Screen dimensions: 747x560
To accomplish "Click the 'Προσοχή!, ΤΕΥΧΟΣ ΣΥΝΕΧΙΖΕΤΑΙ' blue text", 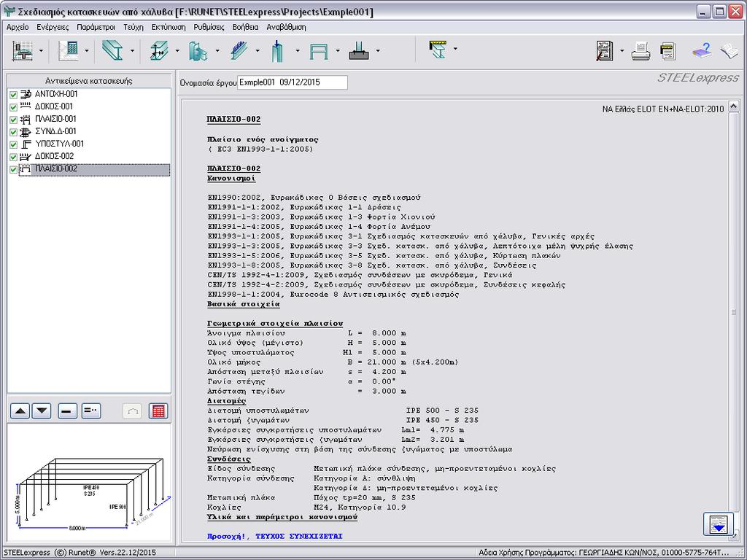I will pyautogui.click(x=275, y=536).
